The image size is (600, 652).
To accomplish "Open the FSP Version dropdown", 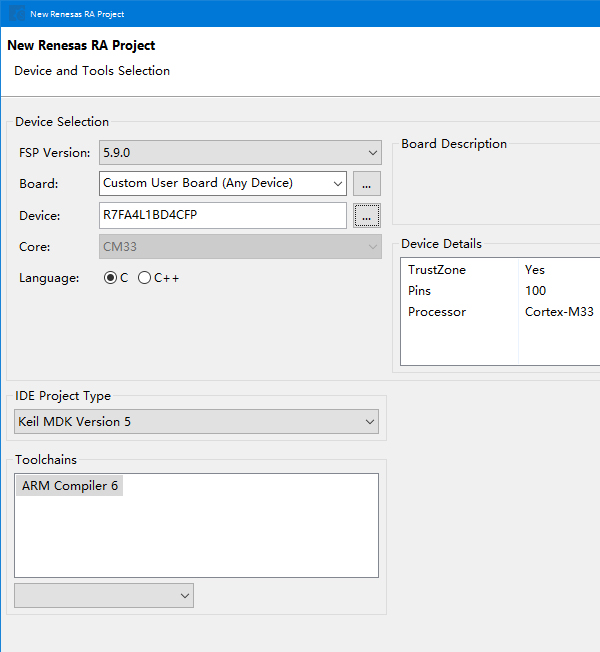I will (x=240, y=153).
